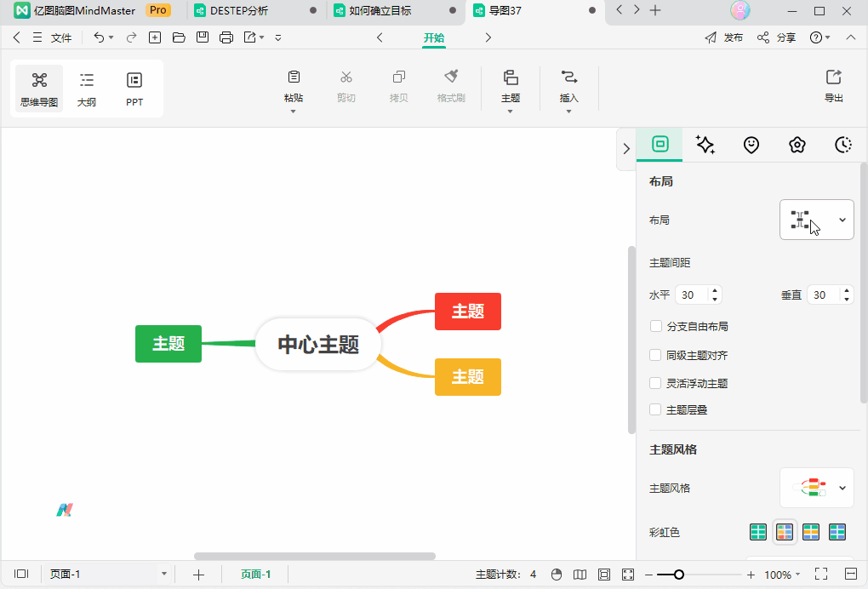Click the Insert (插入) toolbar icon
This screenshot has width=868, height=589.
[569, 77]
